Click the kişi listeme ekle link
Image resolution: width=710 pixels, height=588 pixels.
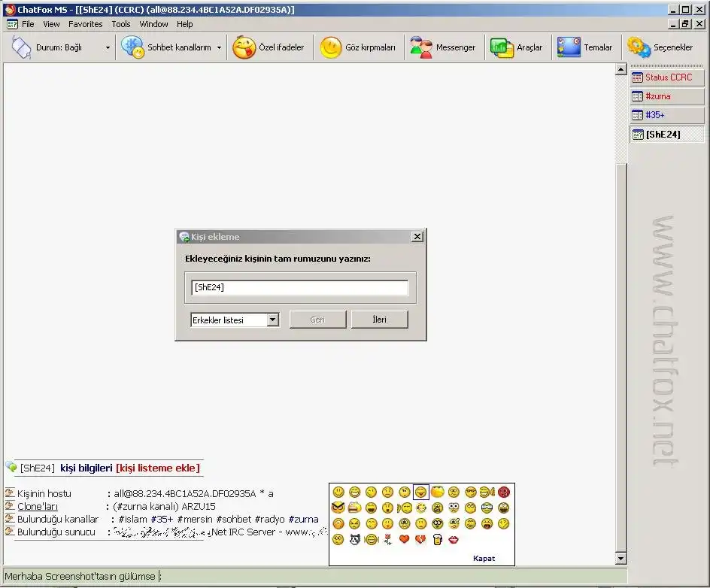pyautogui.click(x=158, y=468)
